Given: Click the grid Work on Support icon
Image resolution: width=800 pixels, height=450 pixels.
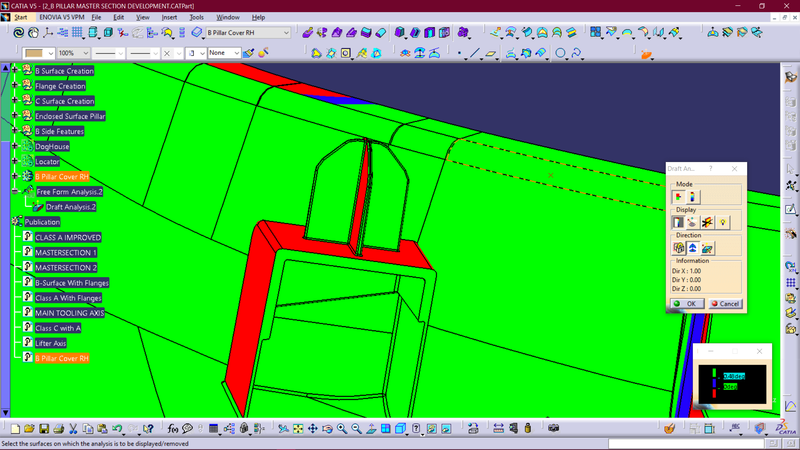Looking at the screenshot, I should point(77,33).
